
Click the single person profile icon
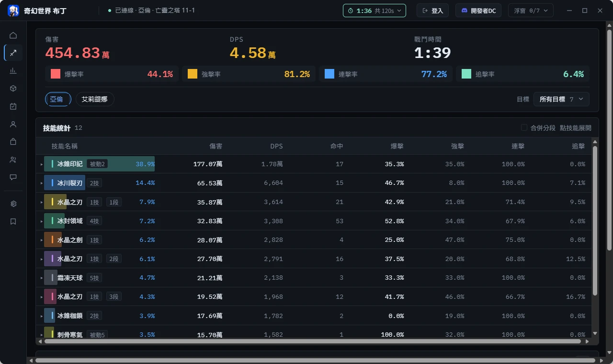(x=13, y=124)
